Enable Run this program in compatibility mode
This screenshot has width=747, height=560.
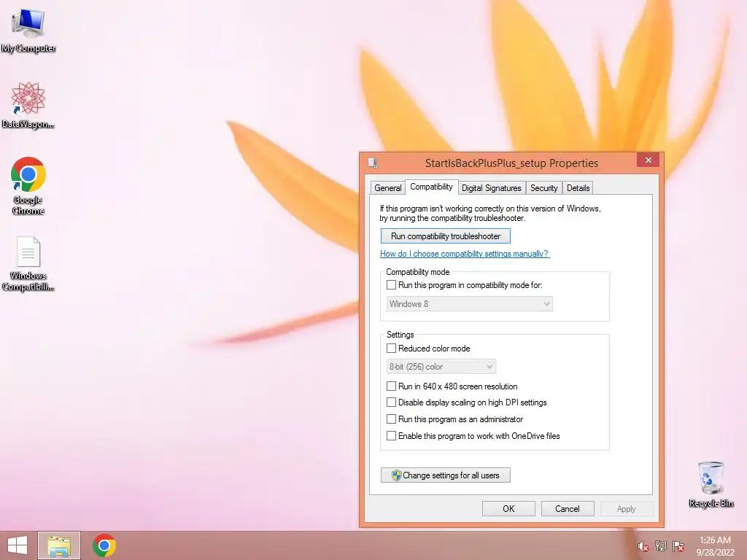pyautogui.click(x=391, y=285)
